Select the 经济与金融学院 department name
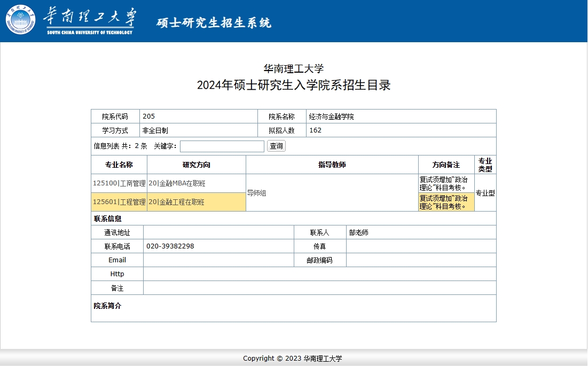This screenshot has width=588, height=366. (332, 116)
